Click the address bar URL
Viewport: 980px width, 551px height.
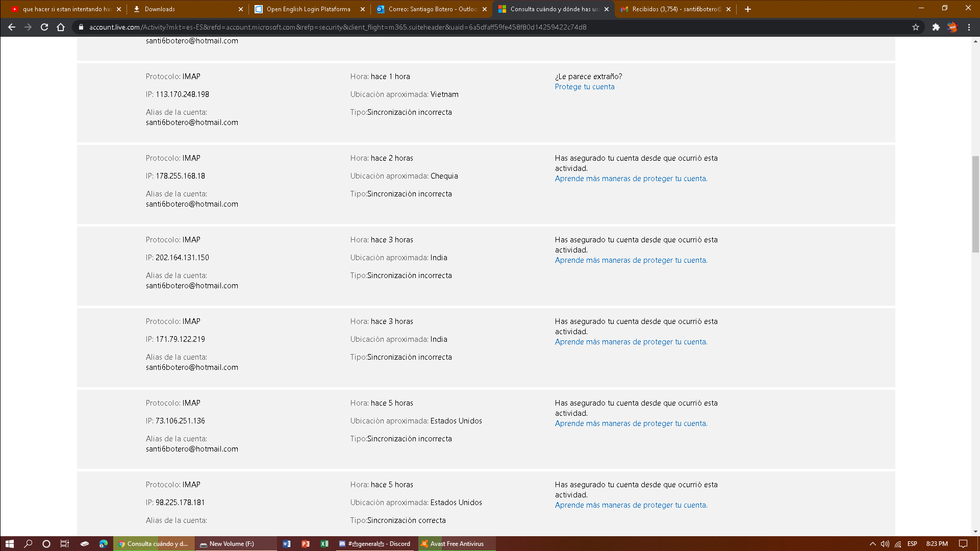(337, 27)
